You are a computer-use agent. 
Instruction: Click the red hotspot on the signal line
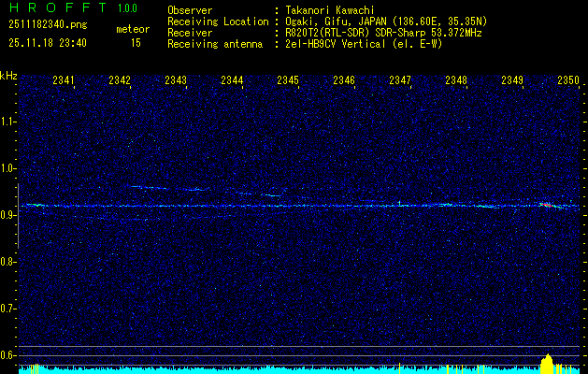click(545, 204)
